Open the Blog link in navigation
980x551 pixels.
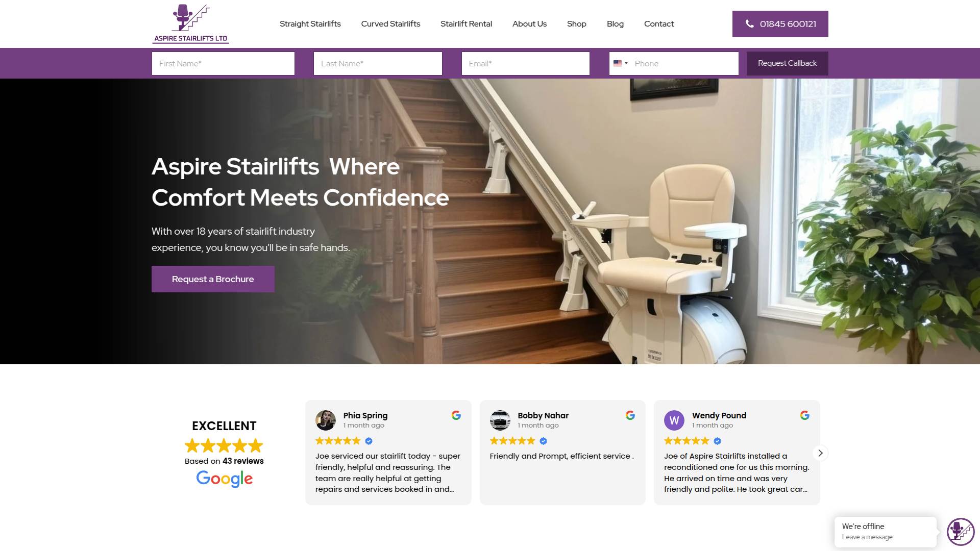click(616, 24)
